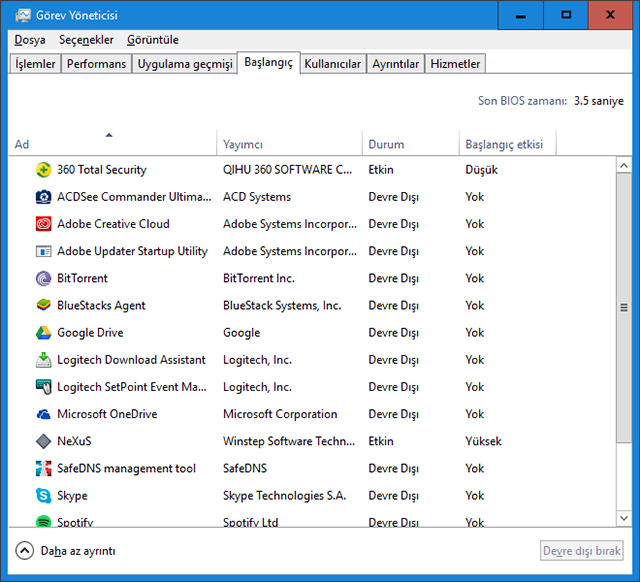Sort by Başlangıç etkisi column header
This screenshot has height=582, width=640.
coord(508,142)
